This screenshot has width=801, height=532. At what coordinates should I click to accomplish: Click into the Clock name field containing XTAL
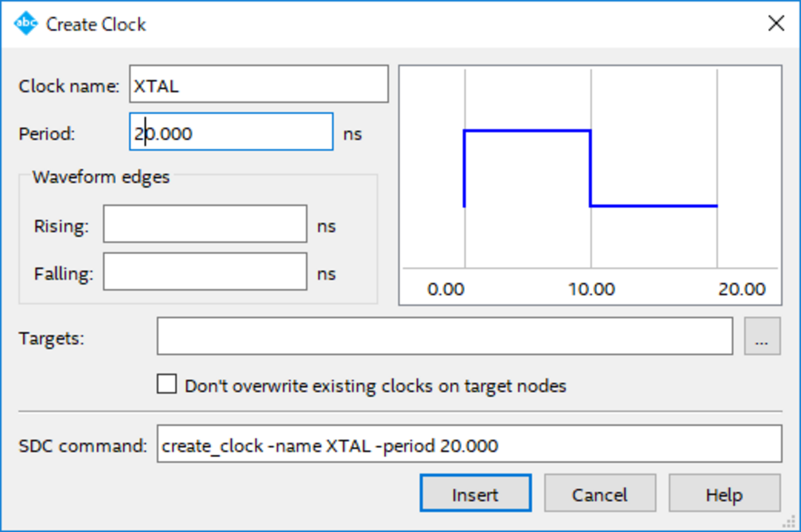[x=259, y=84]
